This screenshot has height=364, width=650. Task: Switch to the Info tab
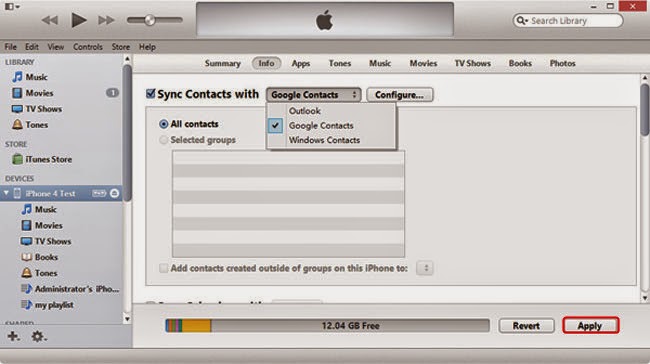(x=267, y=63)
